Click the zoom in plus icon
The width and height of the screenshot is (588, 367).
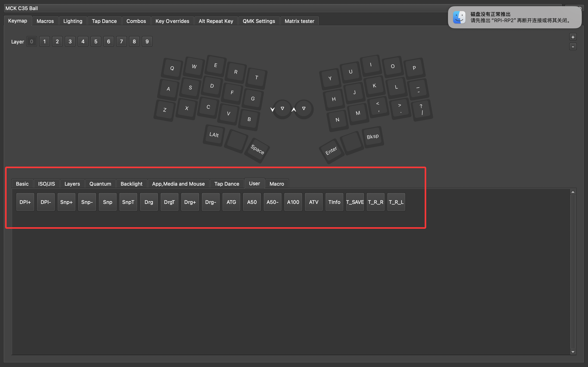(x=573, y=37)
